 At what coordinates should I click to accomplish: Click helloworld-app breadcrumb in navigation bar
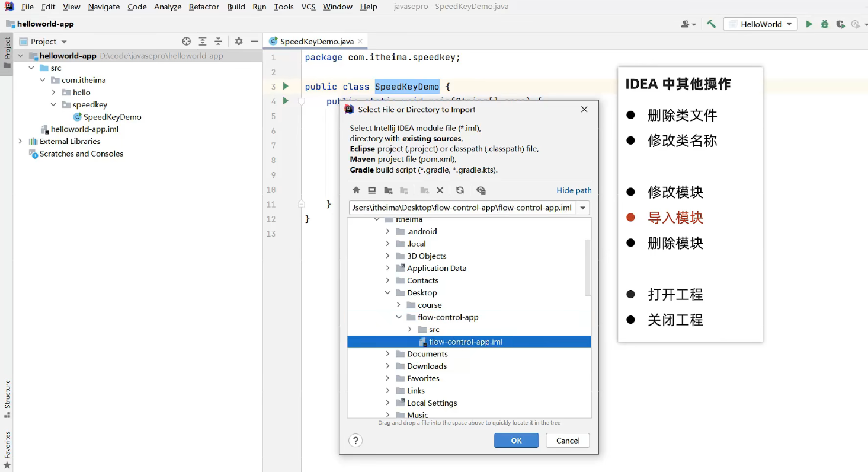[46, 24]
